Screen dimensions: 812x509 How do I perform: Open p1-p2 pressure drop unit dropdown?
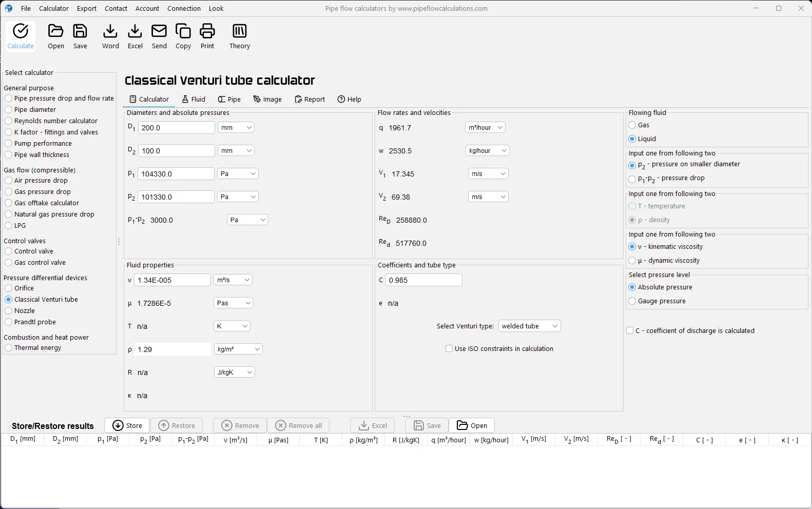(247, 220)
